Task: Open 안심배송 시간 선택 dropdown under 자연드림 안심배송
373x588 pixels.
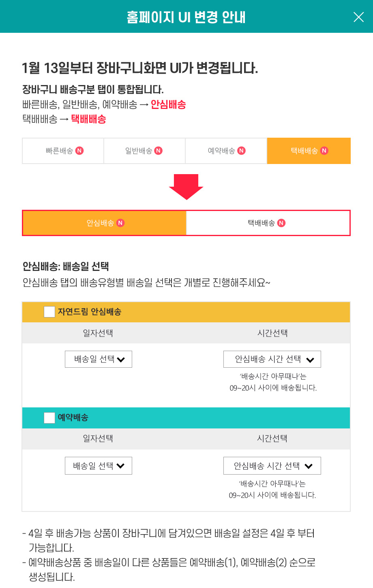Action: [272, 359]
